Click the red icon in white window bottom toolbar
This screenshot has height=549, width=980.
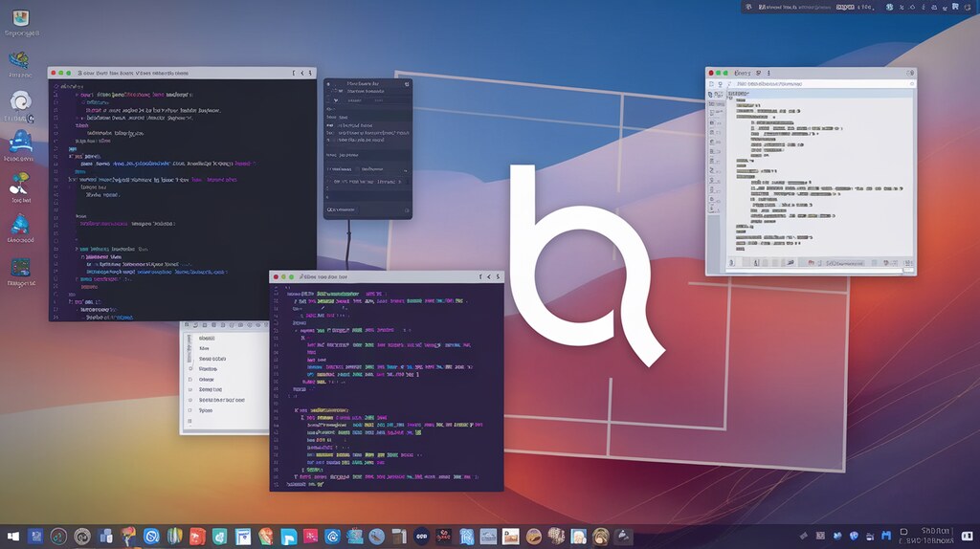click(812, 263)
